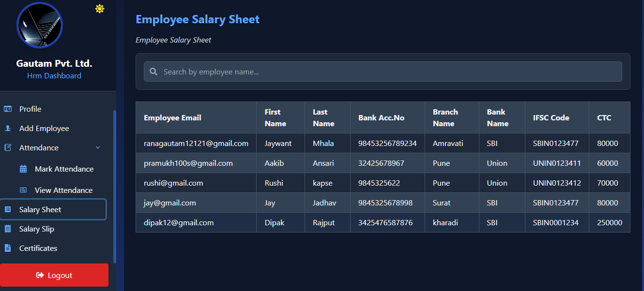Click the Salary Slip receipt icon

[x=8, y=229]
